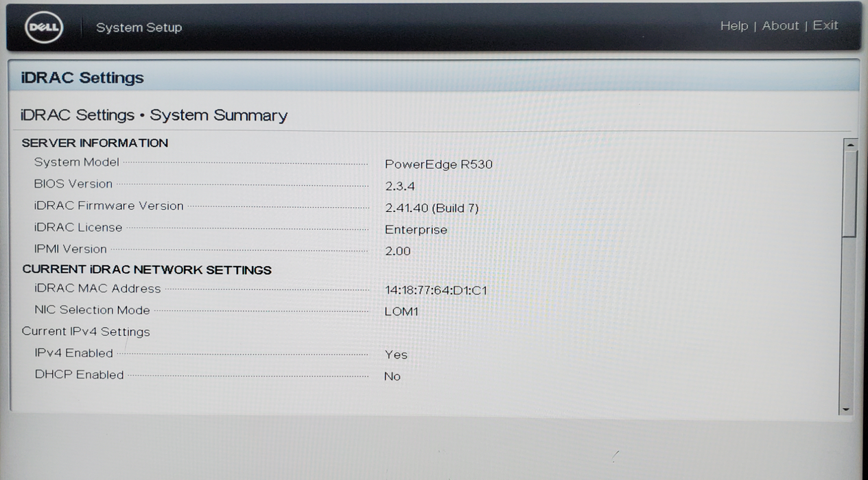Click CURRENT iDRAC NETWORK SETTINGS section label
The width and height of the screenshot is (868, 480).
point(147,269)
